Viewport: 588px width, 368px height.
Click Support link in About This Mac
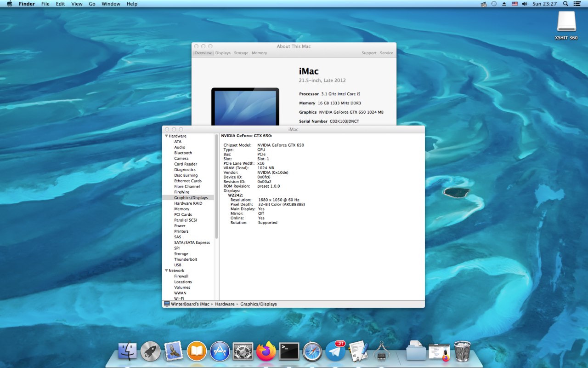369,53
